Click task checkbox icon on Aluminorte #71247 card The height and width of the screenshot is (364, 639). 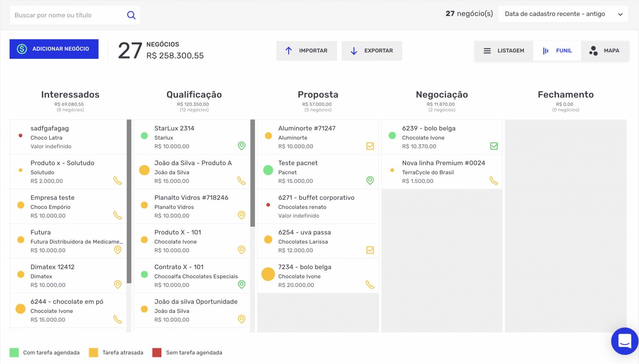370,146
